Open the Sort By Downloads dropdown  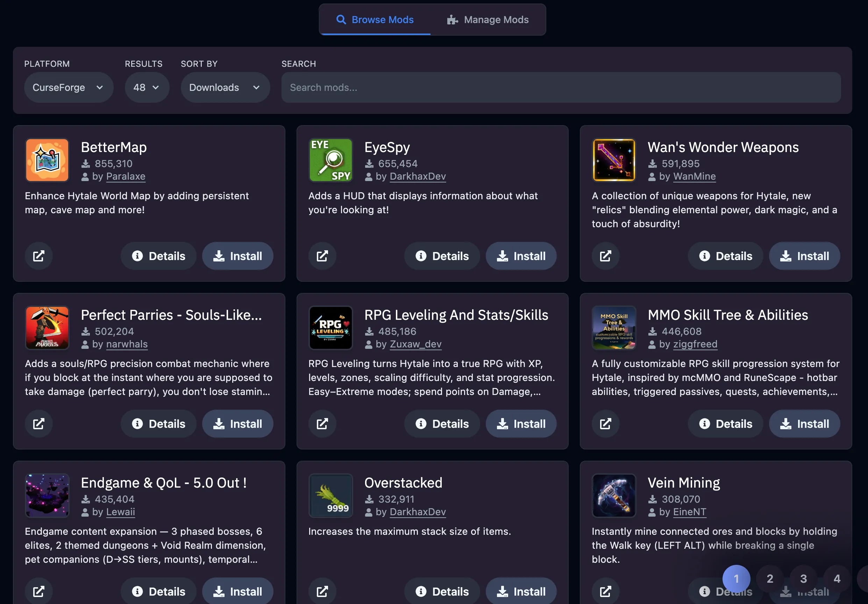225,87
